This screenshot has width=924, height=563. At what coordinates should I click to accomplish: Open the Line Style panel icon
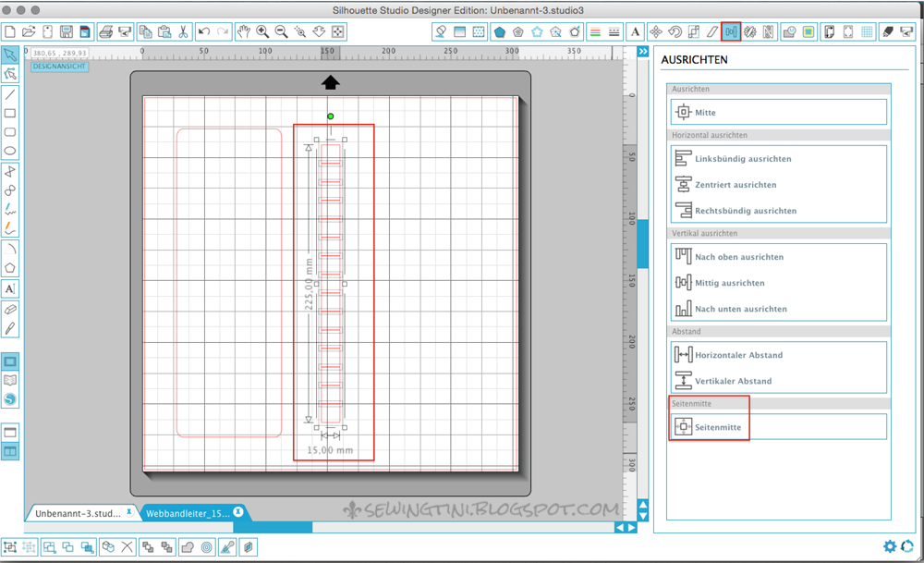(614, 31)
